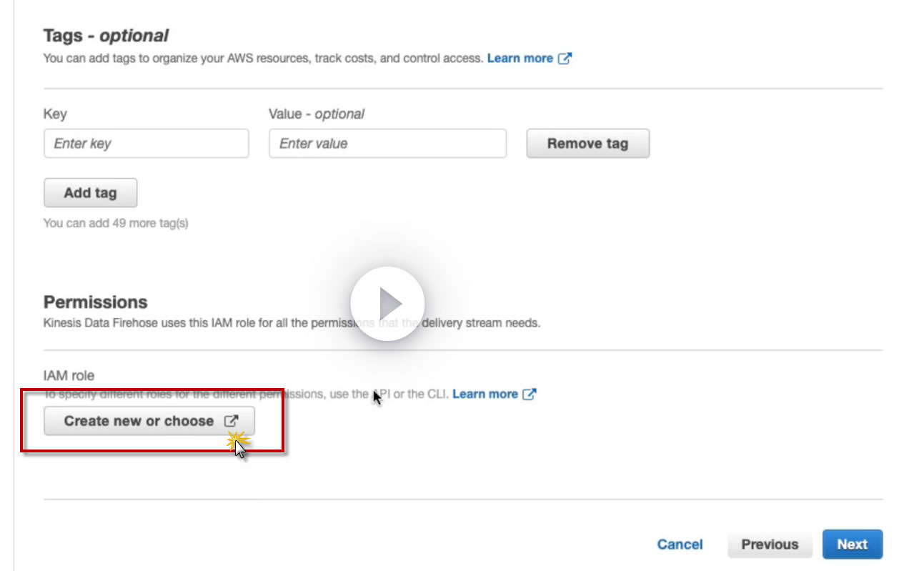This screenshot has width=924, height=571.
Task: Open the Learn more link about tags
Action: 520,58
